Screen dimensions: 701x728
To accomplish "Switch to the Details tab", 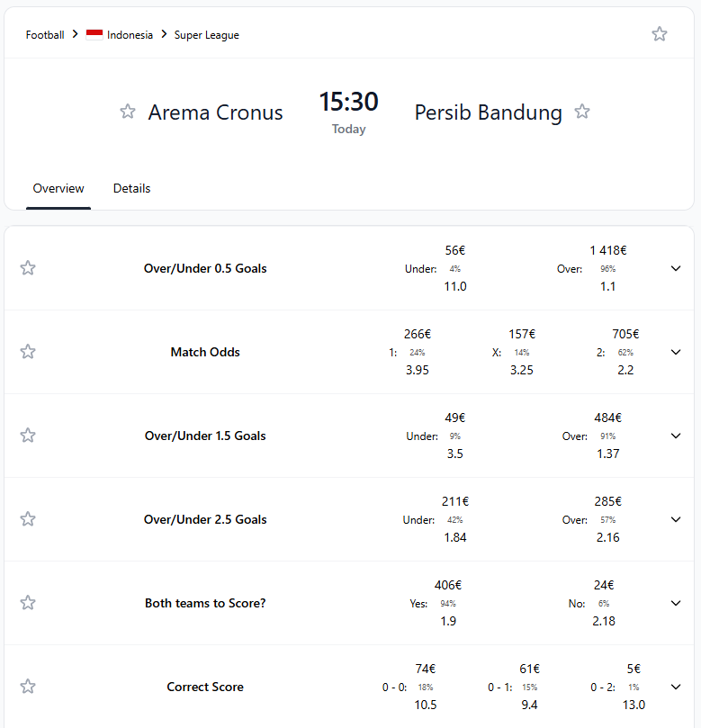I will 131,189.
